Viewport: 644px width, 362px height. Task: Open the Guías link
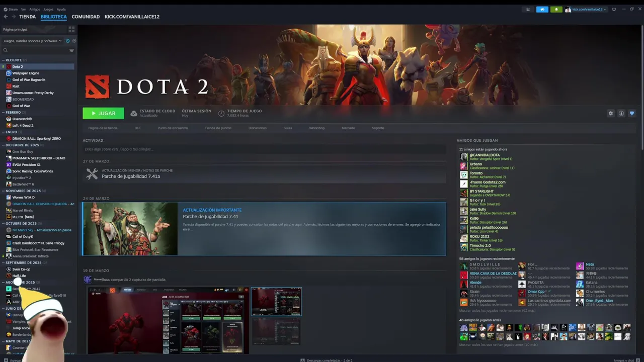point(288,128)
